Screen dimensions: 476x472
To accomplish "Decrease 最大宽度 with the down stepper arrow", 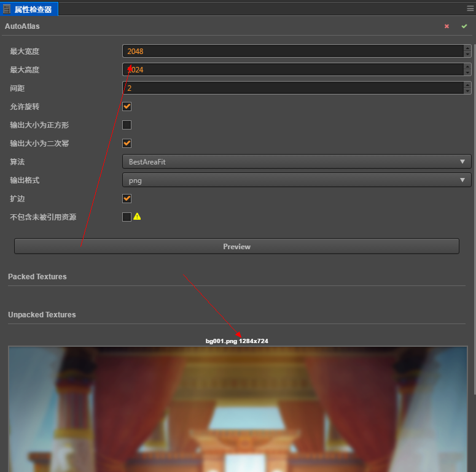I will coord(467,54).
